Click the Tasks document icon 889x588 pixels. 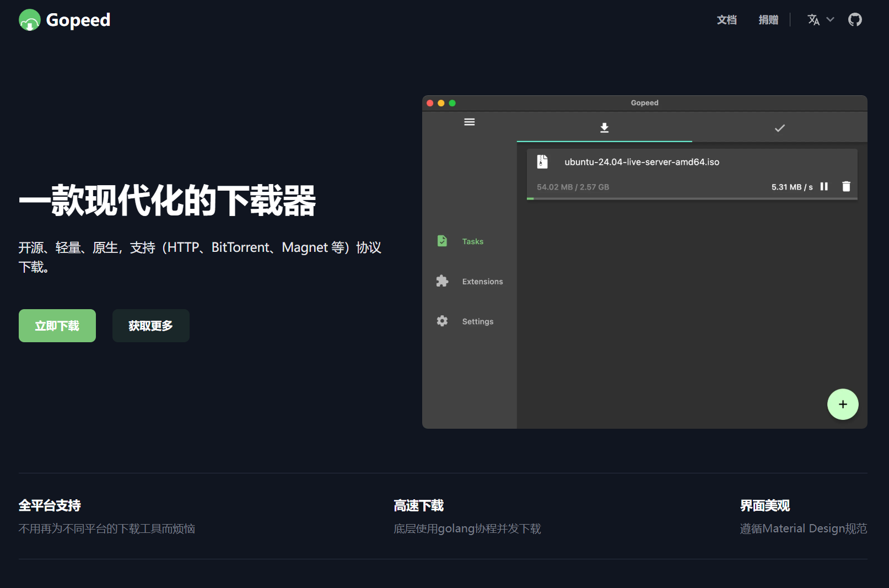click(x=442, y=241)
